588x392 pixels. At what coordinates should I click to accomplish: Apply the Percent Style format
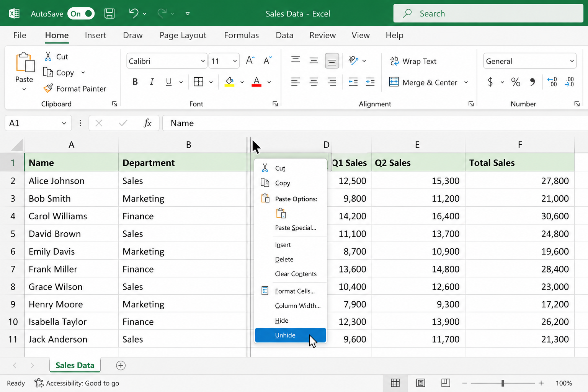[x=516, y=82]
